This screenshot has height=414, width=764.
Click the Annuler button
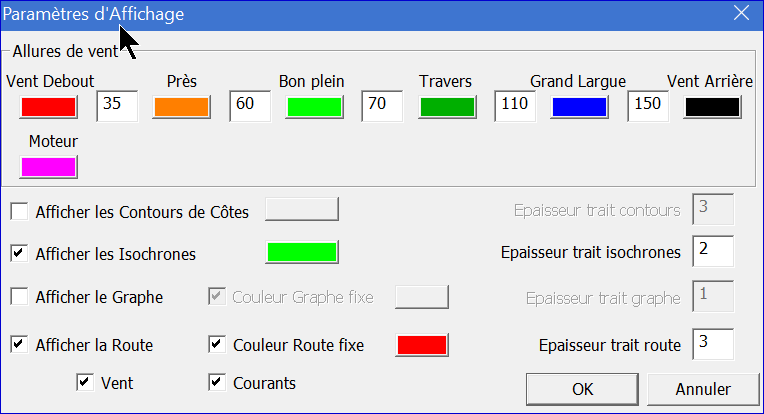(x=703, y=389)
